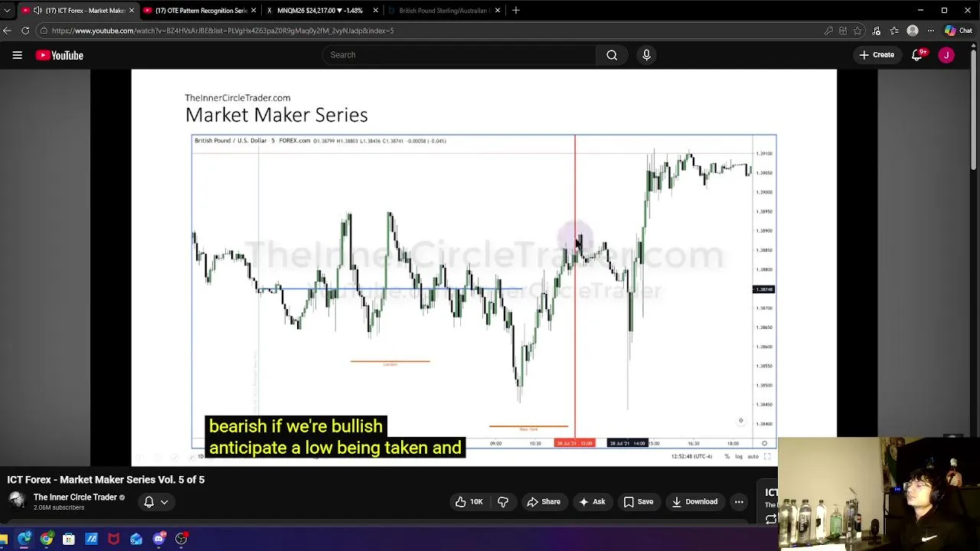Expand the tab actions chevron menu
Viewport: 980px width, 551px height.
[7, 11]
